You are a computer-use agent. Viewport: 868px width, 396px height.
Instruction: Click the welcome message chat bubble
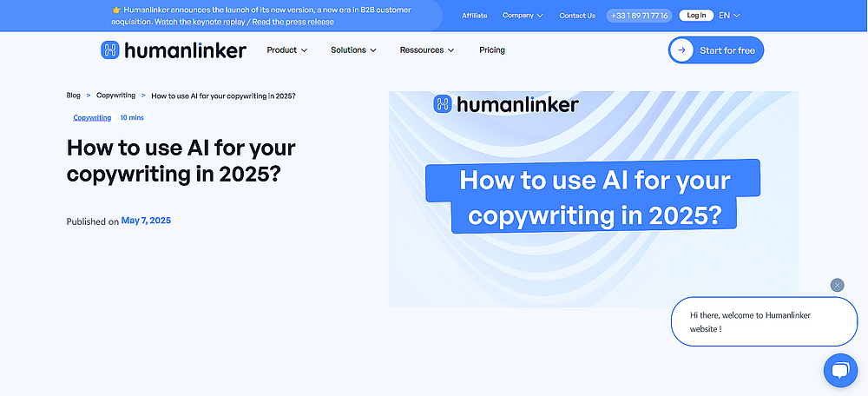pyautogui.click(x=764, y=322)
